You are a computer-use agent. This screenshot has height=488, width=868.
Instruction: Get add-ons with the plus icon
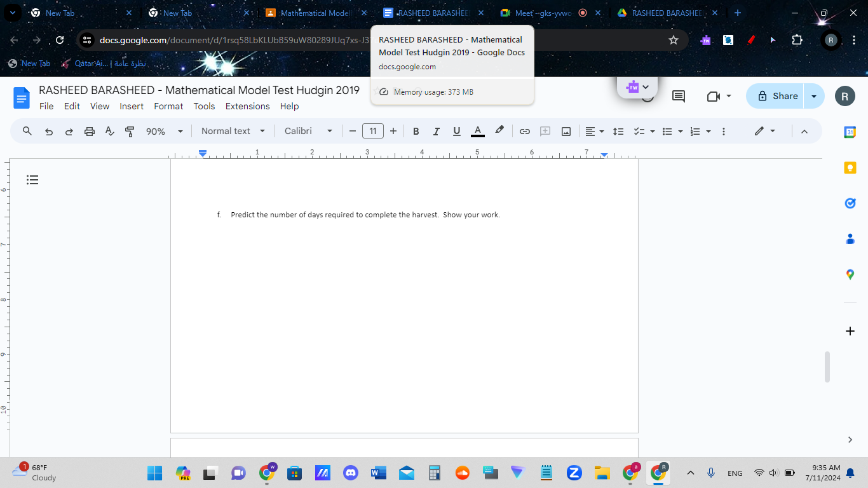(x=850, y=331)
